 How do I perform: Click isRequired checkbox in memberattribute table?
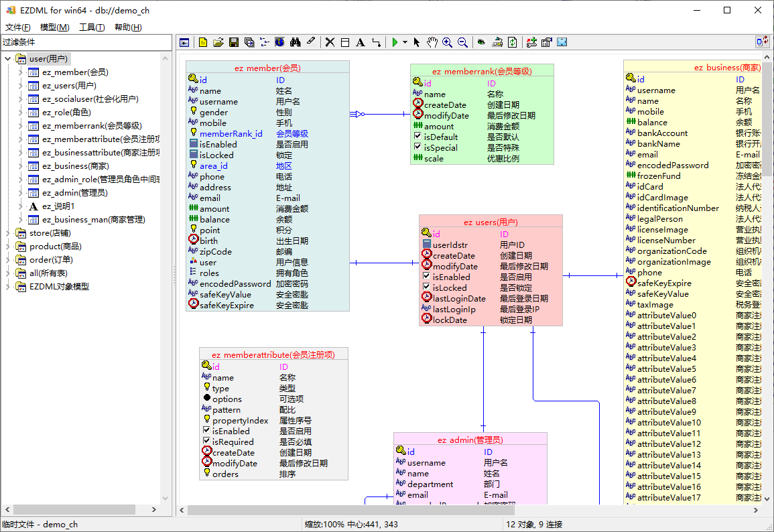tap(207, 441)
